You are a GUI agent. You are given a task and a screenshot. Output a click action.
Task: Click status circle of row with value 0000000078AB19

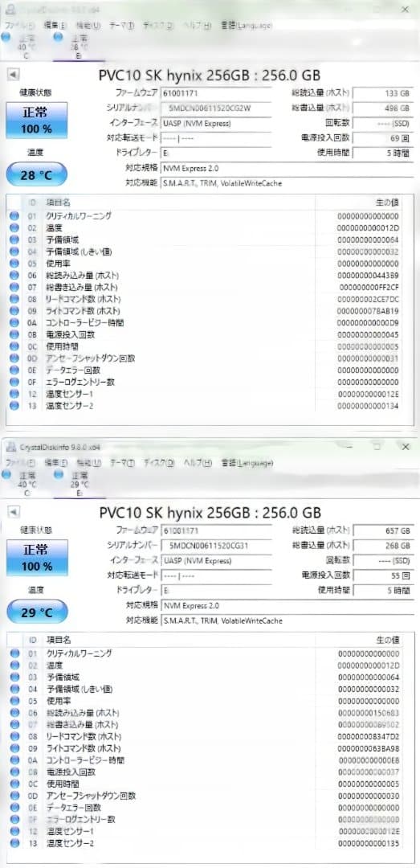pos(14,311)
